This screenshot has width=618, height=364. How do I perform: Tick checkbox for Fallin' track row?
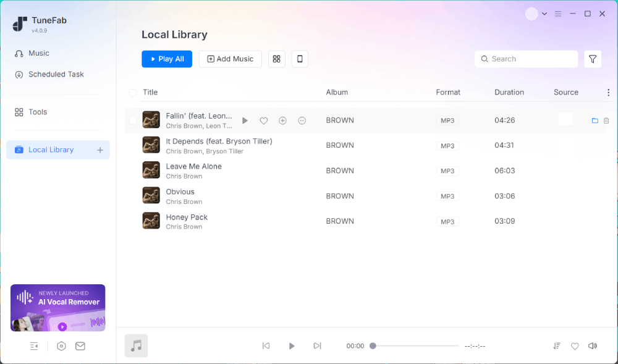click(133, 121)
